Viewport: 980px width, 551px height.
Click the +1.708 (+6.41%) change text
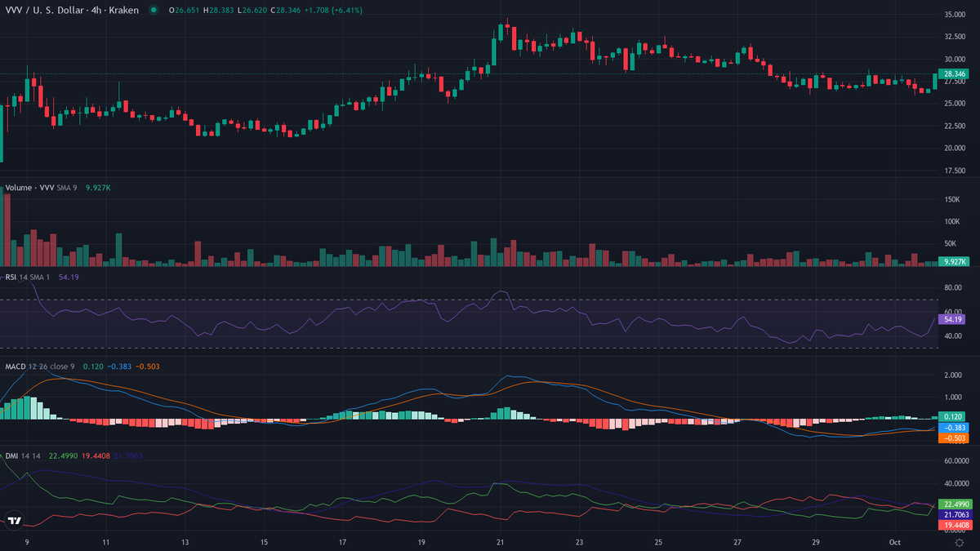(x=333, y=11)
